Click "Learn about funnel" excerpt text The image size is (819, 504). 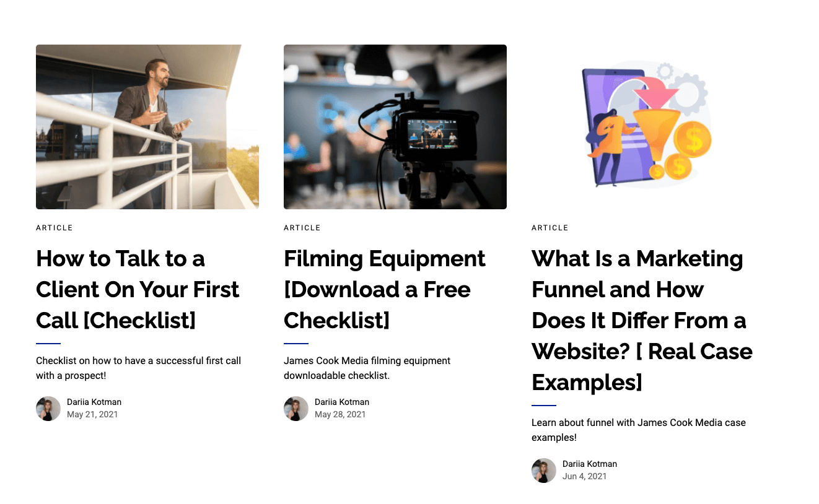pyautogui.click(x=639, y=430)
